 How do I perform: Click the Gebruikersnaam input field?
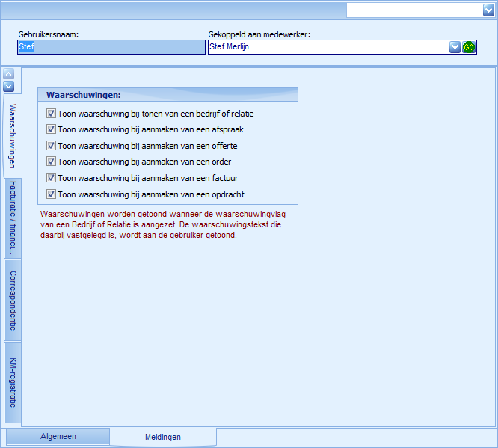pyautogui.click(x=111, y=47)
